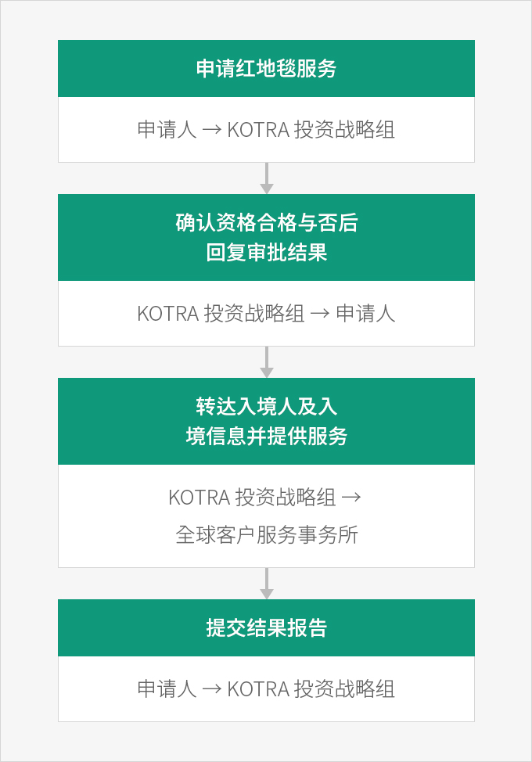Click the 提交结果报告 green header
This screenshot has height=762, width=532.
click(266, 628)
